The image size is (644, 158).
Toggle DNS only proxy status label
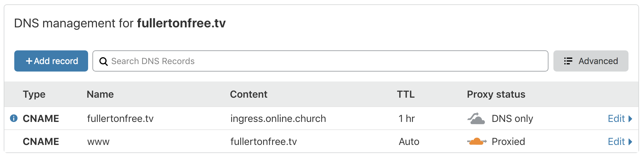point(512,118)
